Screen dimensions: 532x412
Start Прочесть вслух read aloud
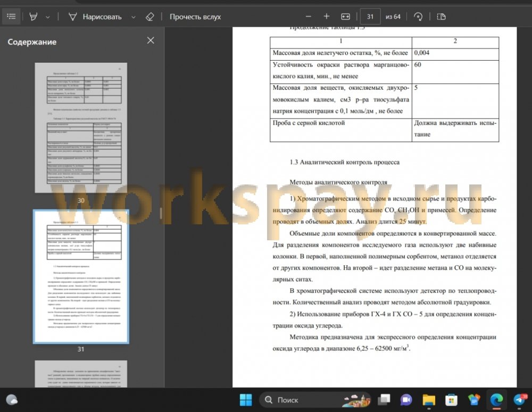click(195, 16)
